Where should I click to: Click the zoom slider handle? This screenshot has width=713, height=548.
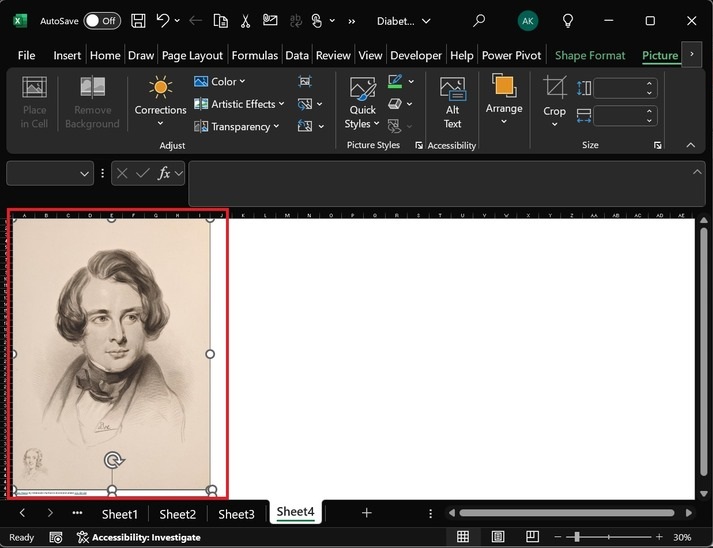pyautogui.click(x=577, y=537)
